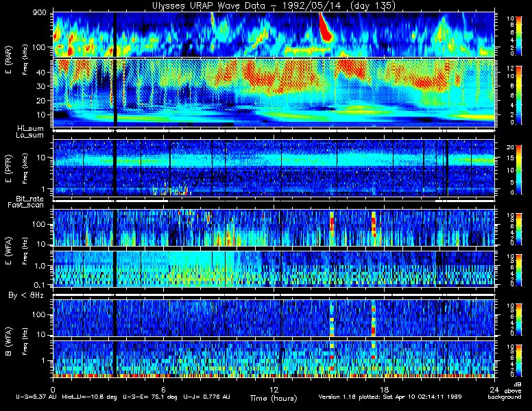
Task: Click the top RAR panel color bar
Action: click(519, 36)
